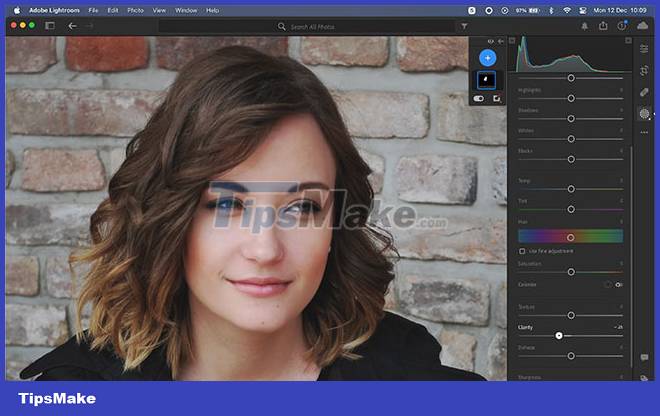The width and height of the screenshot is (660, 416).
Task: Click the blue create new mask button
Action: click(487, 58)
